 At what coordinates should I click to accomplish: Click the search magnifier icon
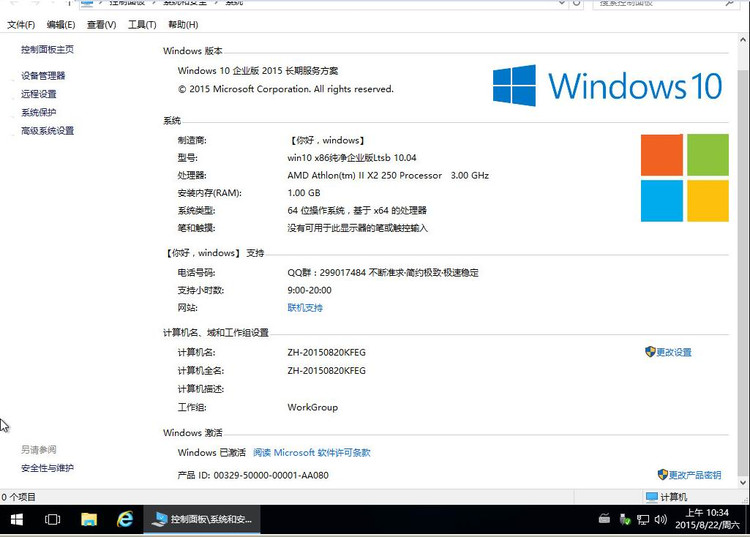point(730,3)
